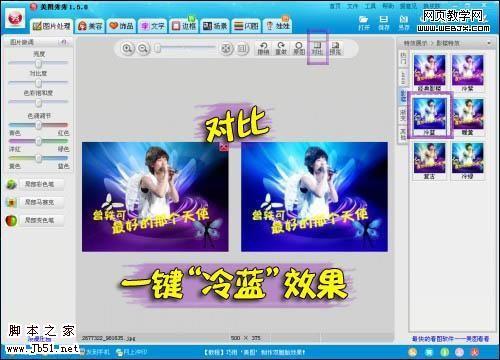Click the yellow round status bar icon
The width and height of the screenshot is (500, 360).
point(413,352)
